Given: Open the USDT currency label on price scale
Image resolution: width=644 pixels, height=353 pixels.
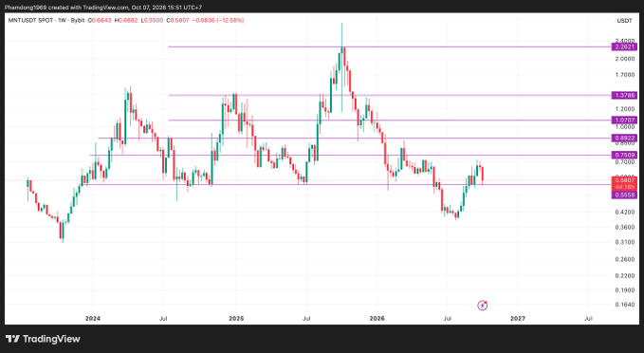Looking at the screenshot, I should pos(624,21).
